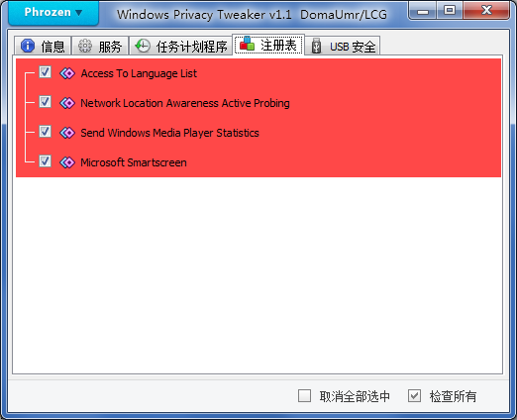Enable the 取消全部选中 checkbox

pos(304,395)
